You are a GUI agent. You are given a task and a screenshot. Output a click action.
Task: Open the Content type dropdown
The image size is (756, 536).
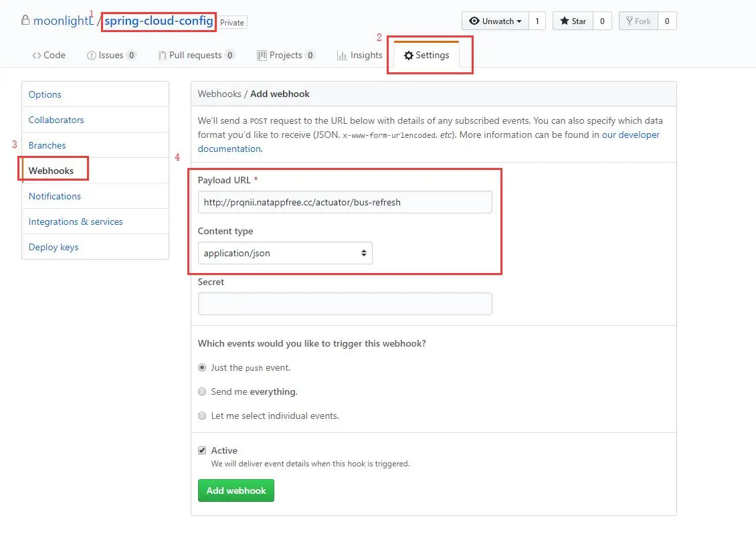click(285, 253)
